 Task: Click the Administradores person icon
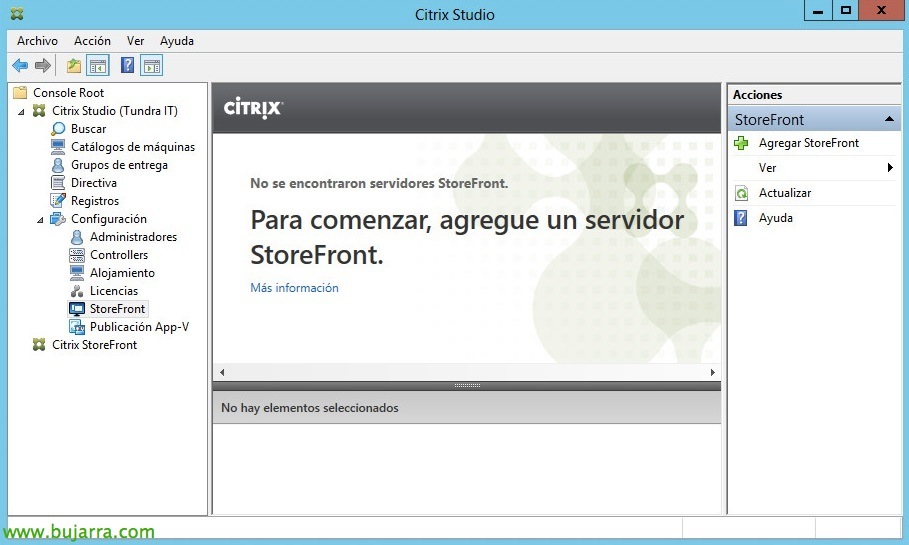click(77, 237)
